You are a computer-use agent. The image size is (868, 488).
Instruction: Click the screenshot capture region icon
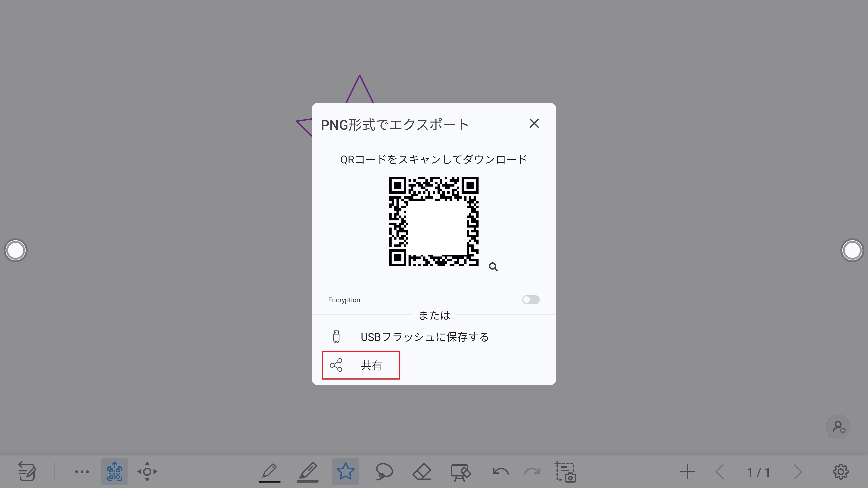tap(565, 472)
